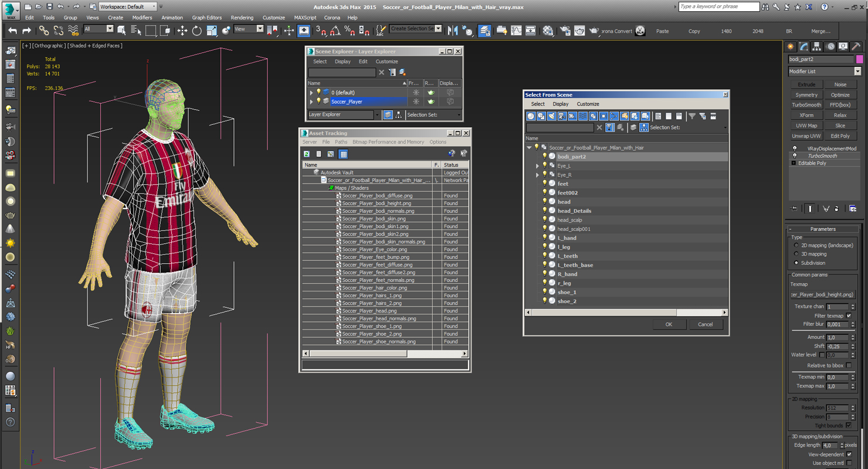868x469 pixels.
Task: Click the Redo arrow in main toolbar
Action: 26,30
